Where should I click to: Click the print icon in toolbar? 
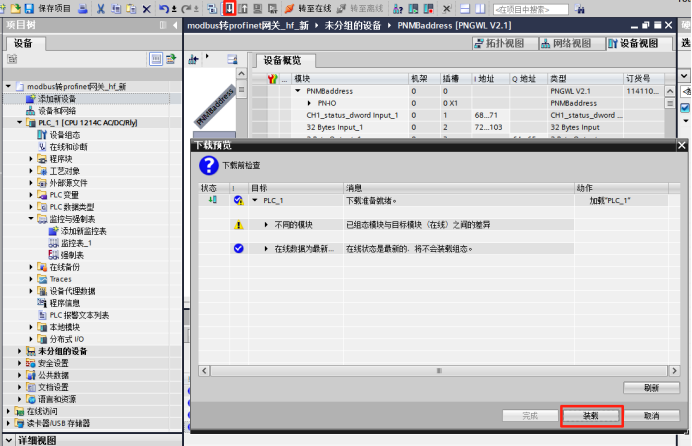pyautogui.click(x=83, y=8)
